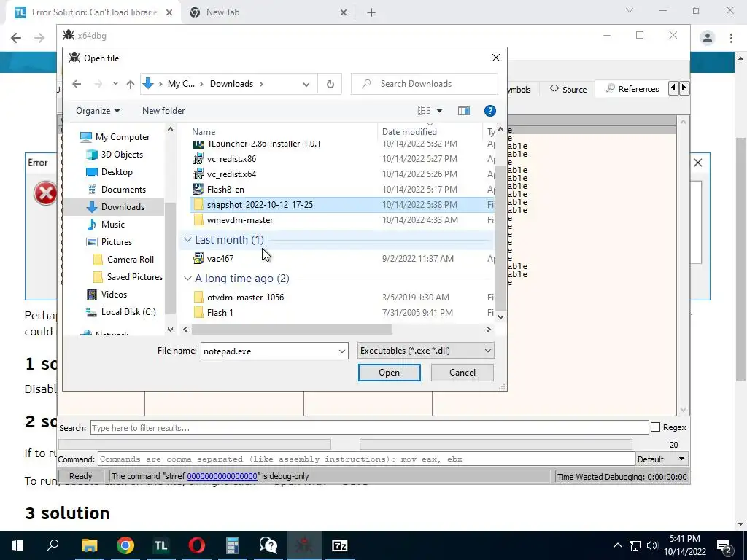Open Opera browser from the taskbar
The width and height of the screenshot is (747, 560).
196,545
